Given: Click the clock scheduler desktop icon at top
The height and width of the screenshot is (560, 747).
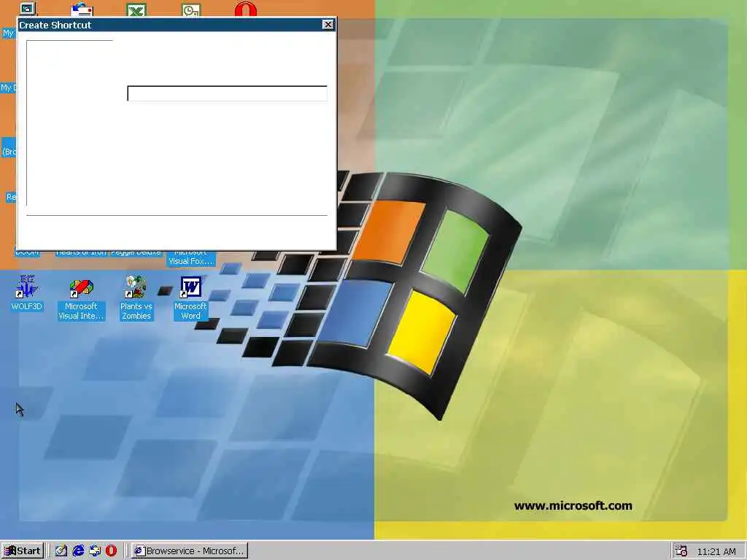Looking at the screenshot, I should pyautogui.click(x=191, y=10).
